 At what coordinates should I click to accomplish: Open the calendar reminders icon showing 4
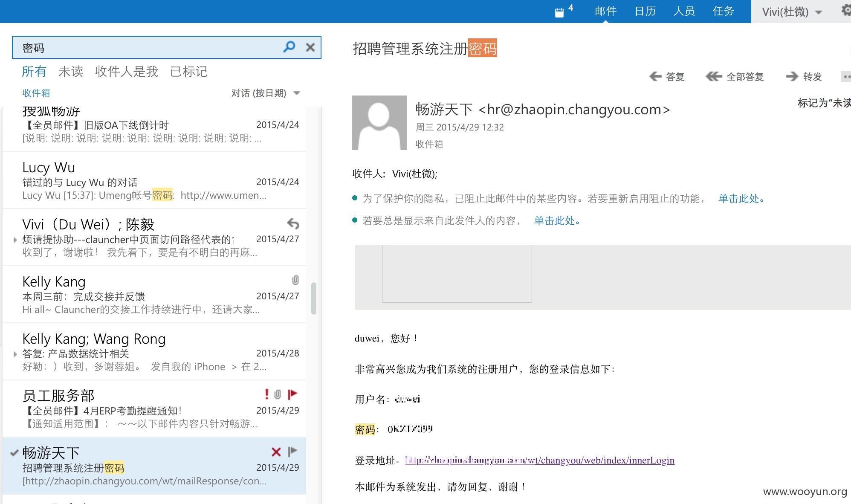coord(564,11)
